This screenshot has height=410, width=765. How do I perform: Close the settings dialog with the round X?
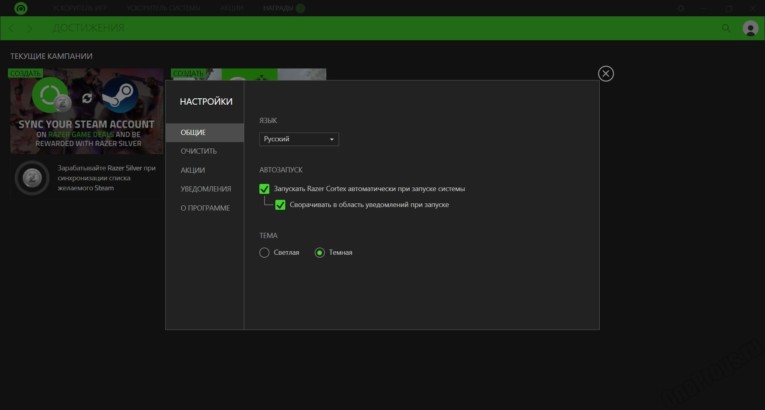pos(605,74)
